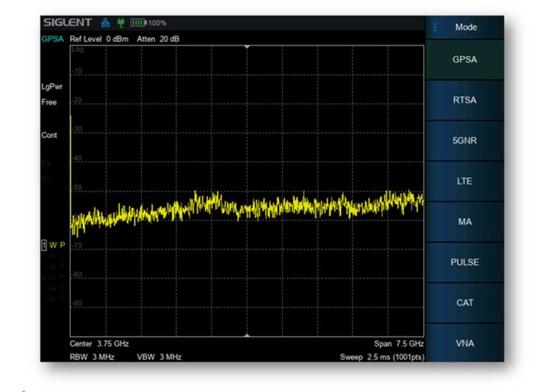Choose LTE from the mode menu

(x=464, y=181)
